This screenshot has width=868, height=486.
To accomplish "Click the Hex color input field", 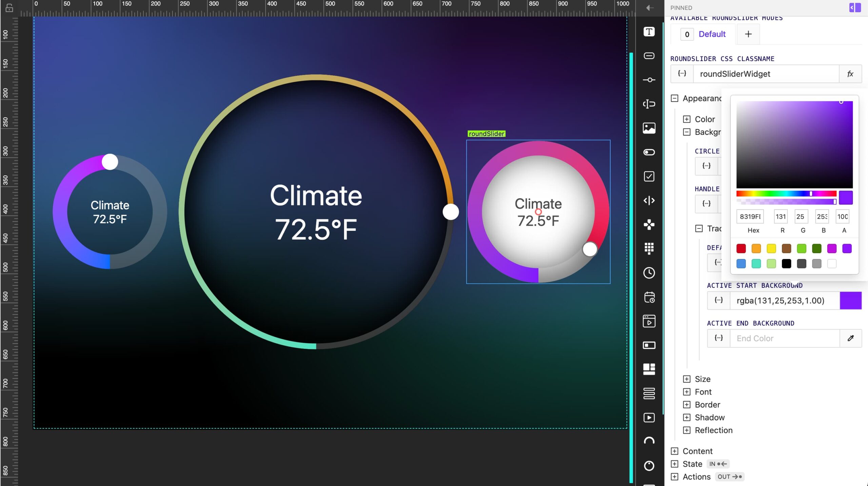I will [x=750, y=217].
